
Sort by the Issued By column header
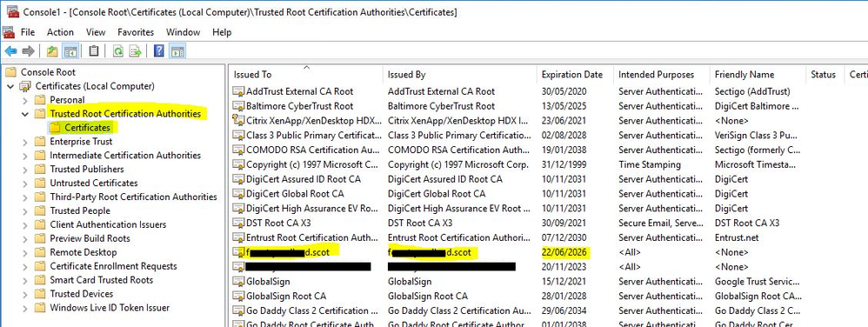460,75
